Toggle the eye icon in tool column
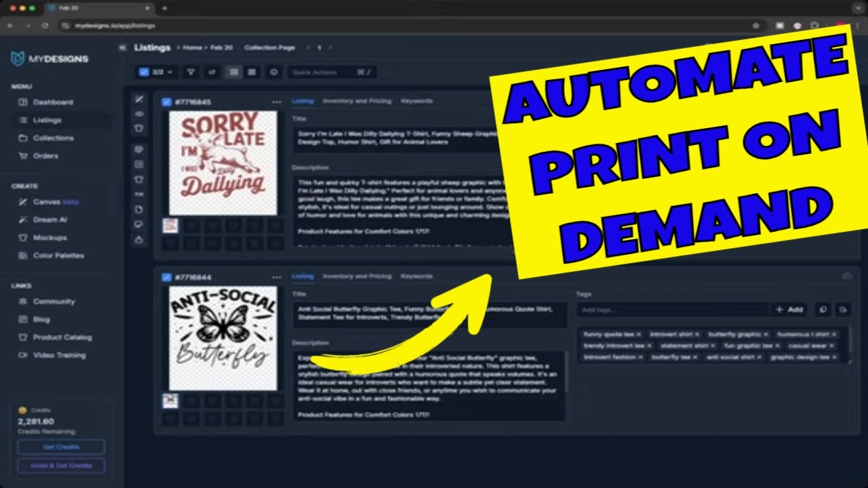 click(x=139, y=114)
